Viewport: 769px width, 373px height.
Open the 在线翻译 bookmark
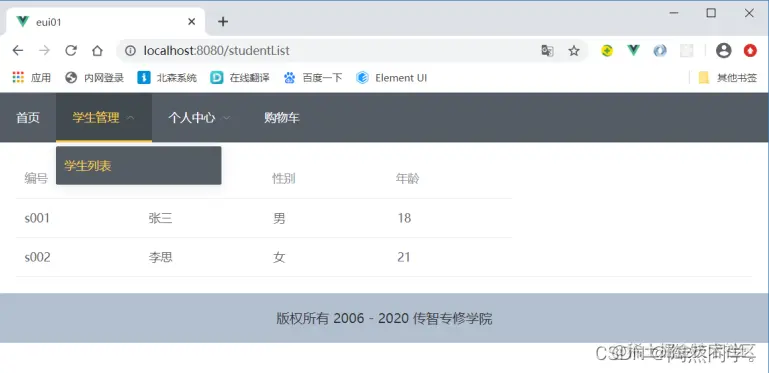[x=240, y=77]
